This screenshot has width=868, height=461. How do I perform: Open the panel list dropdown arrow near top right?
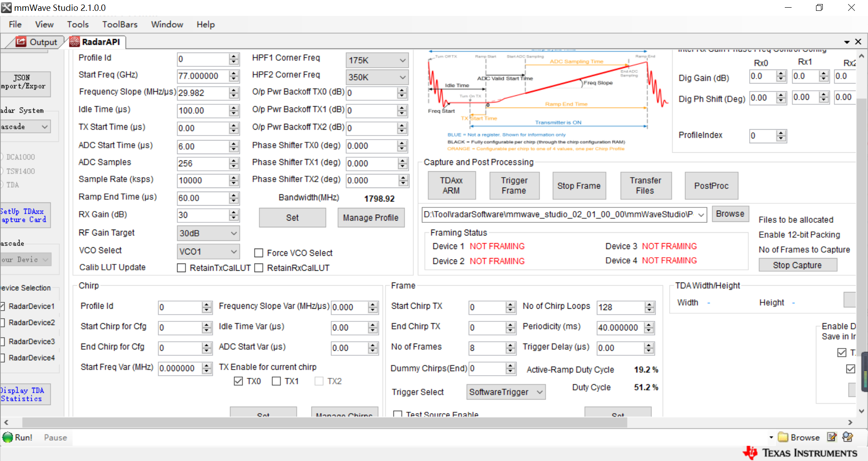click(x=847, y=42)
